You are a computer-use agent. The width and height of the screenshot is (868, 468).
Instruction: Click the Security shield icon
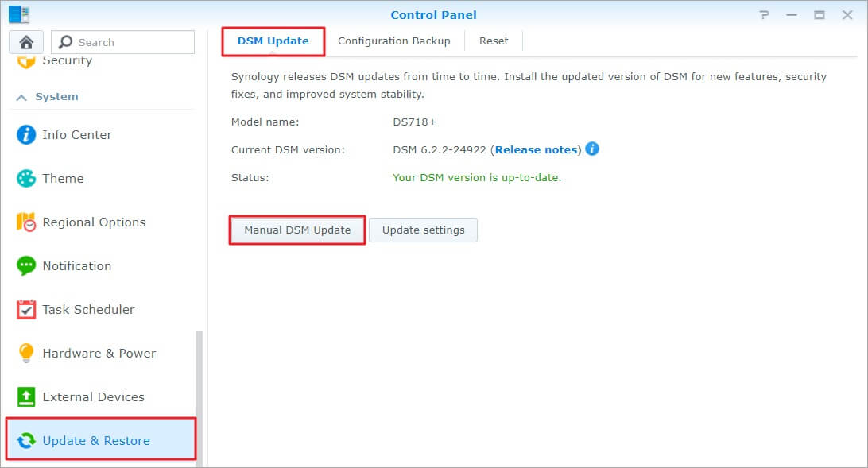26,61
